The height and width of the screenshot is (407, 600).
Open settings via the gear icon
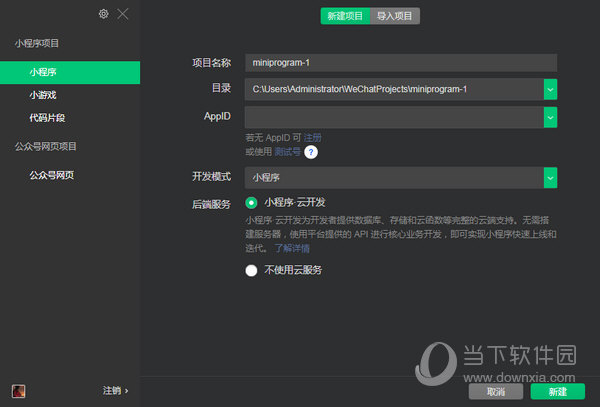pyautogui.click(x=103, y=14)
